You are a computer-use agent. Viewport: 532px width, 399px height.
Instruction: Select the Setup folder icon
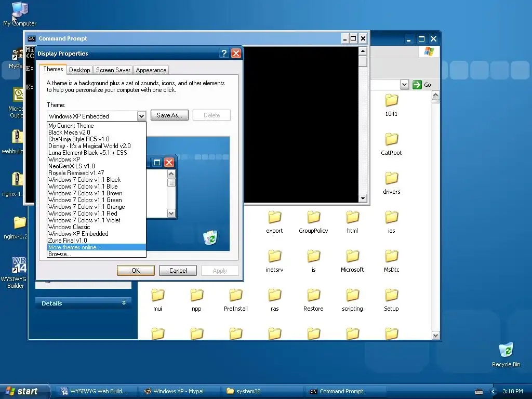click(x=391, y=295)
